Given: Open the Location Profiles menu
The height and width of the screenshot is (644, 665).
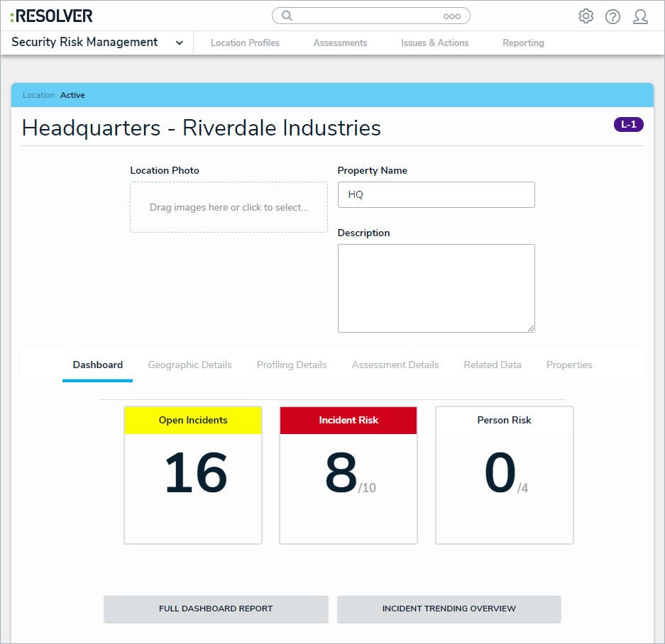Looking at the screenshot, I should pyautogui.click(x=245, y=43).
